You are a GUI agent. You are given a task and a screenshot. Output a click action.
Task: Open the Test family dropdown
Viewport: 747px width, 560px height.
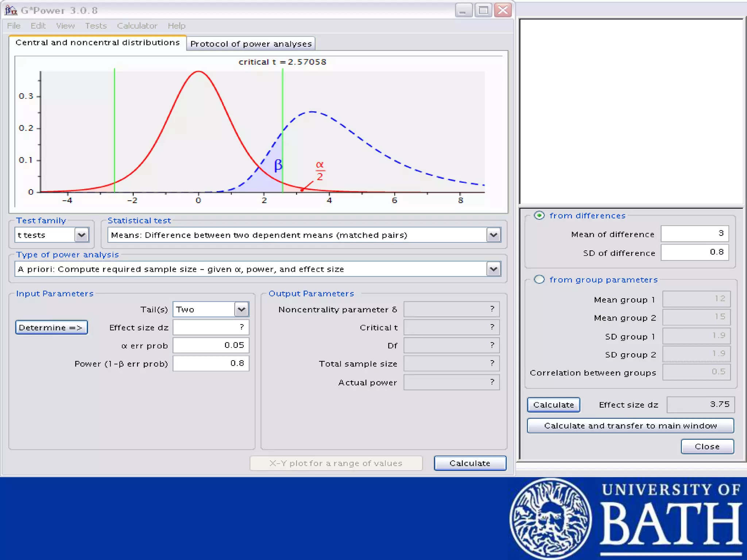[x=82, y=235]
